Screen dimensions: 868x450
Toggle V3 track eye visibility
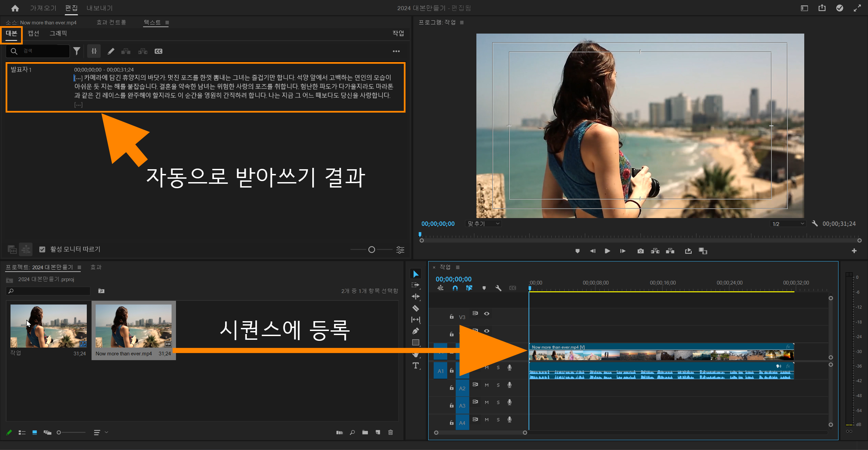[x=487, y=313]
